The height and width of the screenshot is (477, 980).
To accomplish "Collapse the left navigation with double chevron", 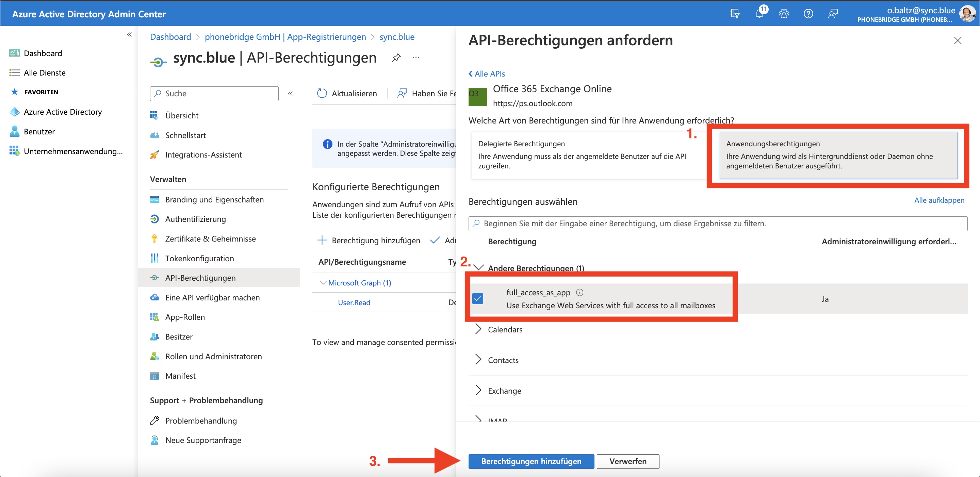I will pos(129,35).
